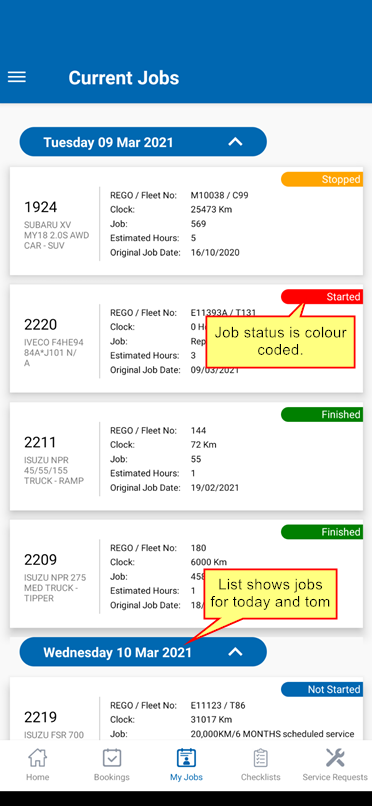Tap the Home house icon
The width and height of the screenshot is (372, 806).
click(38, 758)
